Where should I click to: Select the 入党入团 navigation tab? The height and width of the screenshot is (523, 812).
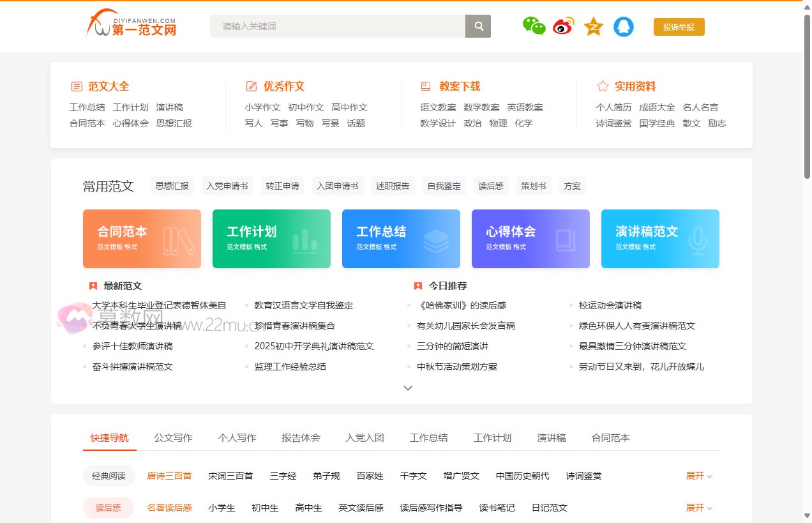click(365, 437)
